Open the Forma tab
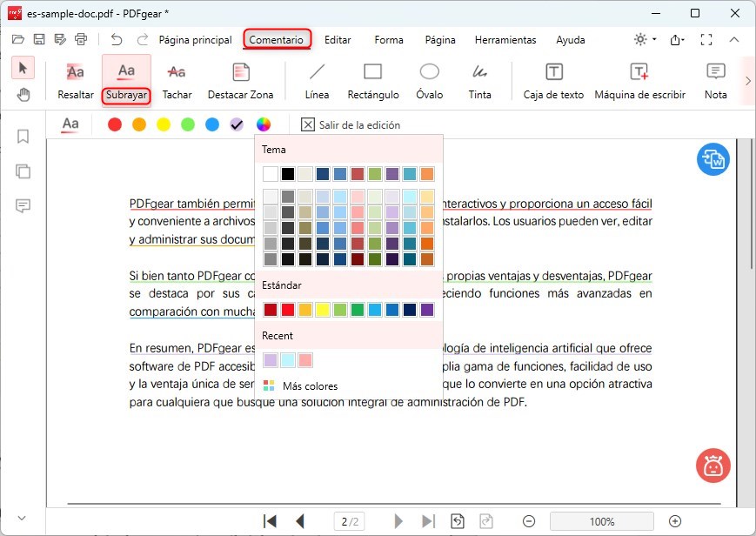756x536 pixels. coord(389,39)
